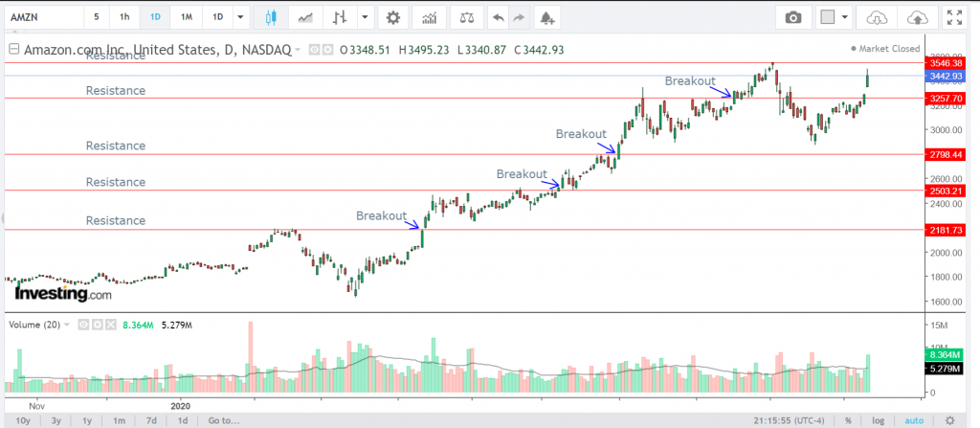Select the candlestick chart type icon
Image resolution: width=980 pixels, height=428 pixels.
point(271,17)
